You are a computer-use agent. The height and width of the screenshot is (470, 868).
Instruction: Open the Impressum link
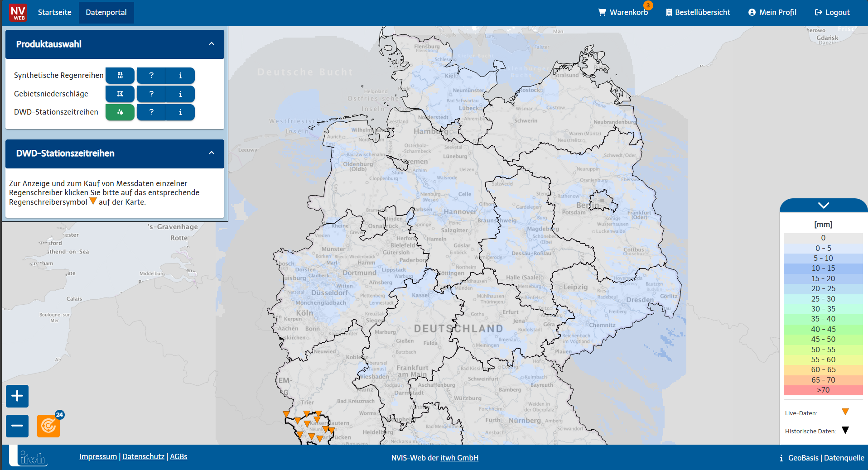[x=98, y=456]
